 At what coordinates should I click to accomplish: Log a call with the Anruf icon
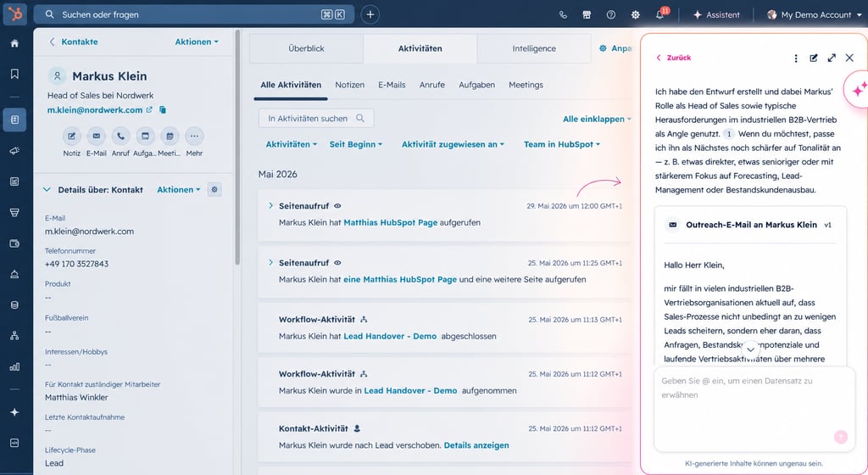(x=120, y=136)
